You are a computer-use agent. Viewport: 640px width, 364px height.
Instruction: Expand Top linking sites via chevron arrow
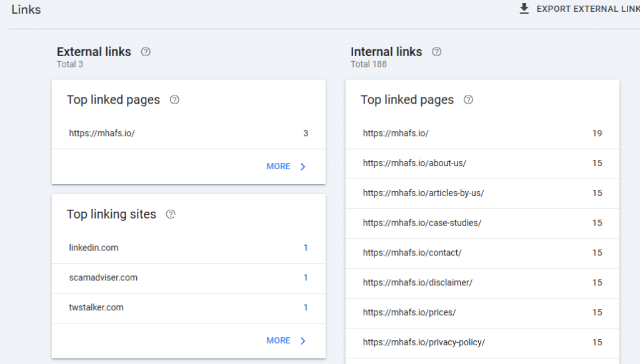302,340
